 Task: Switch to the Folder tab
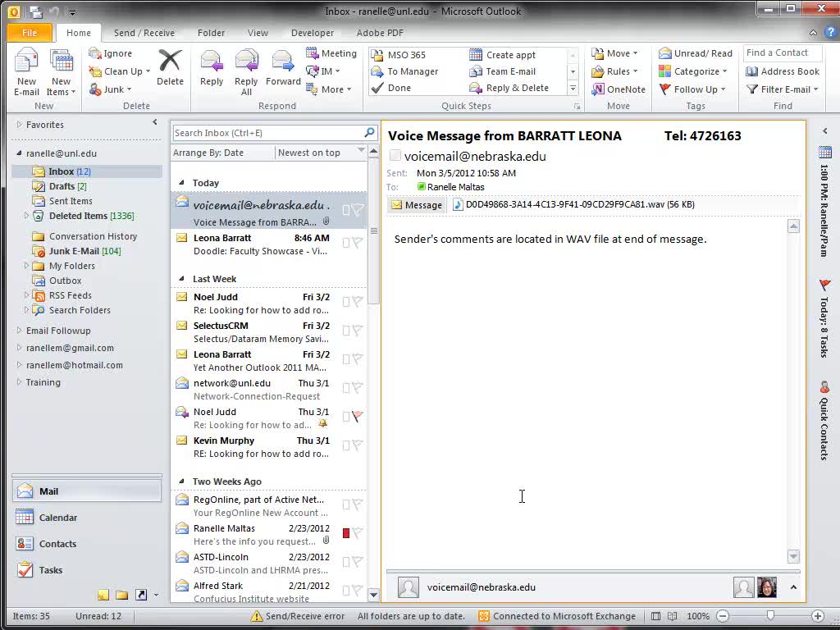[x=211, y=33]
